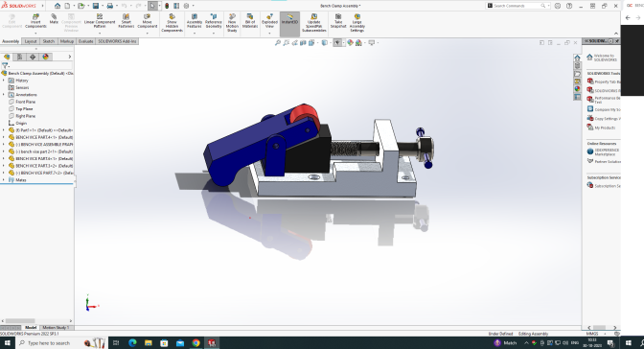Open dropdown under Insert Components
This screenshot has width=644, height=349.
[35, 33]
